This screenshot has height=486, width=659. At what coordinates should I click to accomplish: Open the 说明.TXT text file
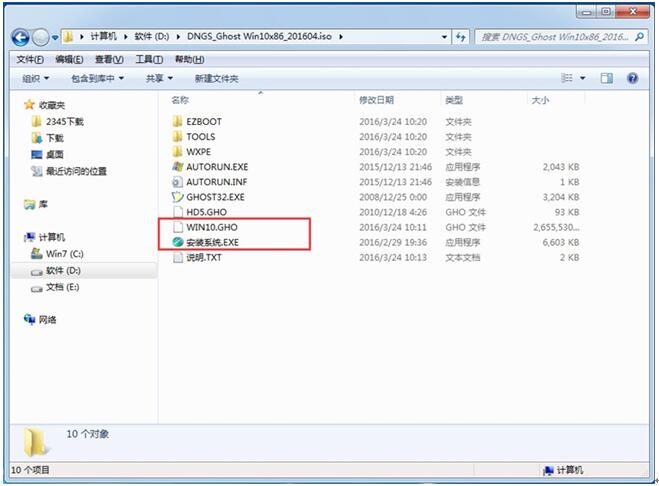[x=203, y=257]
